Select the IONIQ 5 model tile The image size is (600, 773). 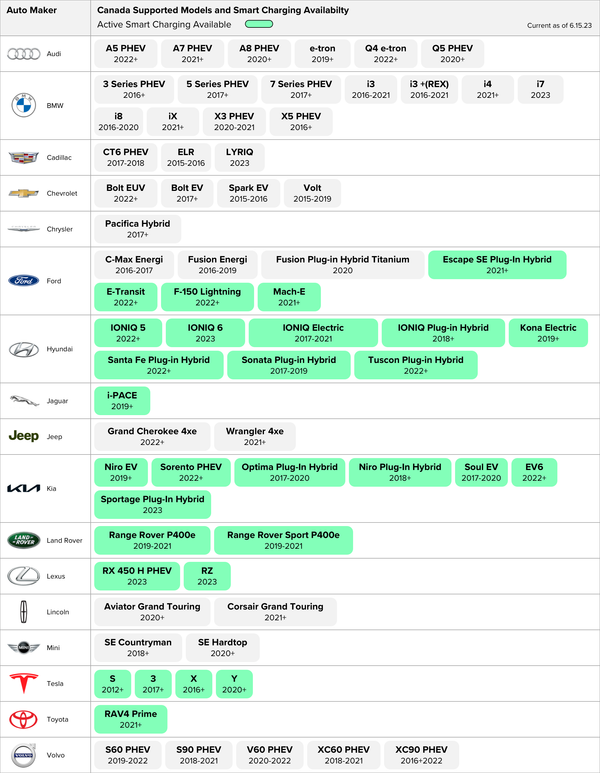point(127,333)
